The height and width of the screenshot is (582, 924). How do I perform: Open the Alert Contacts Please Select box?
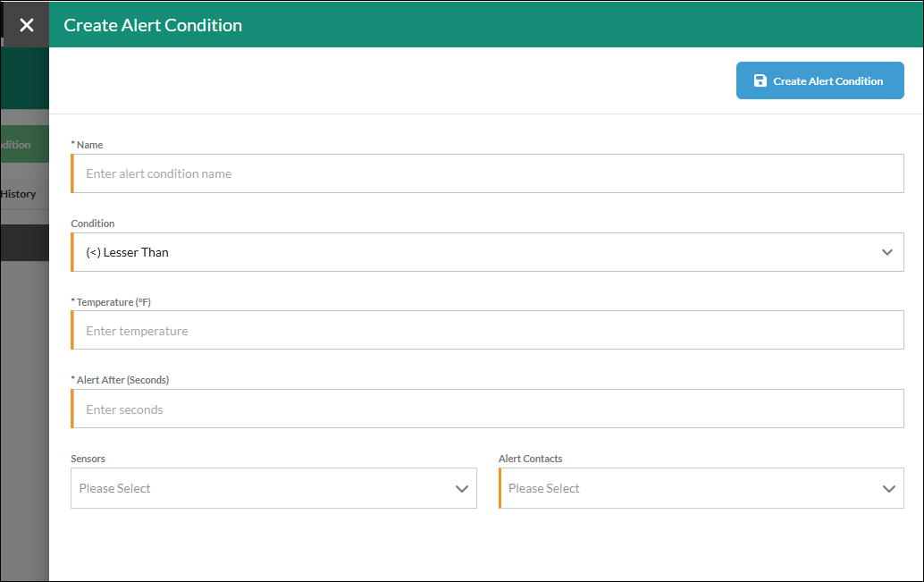point(701,488)
